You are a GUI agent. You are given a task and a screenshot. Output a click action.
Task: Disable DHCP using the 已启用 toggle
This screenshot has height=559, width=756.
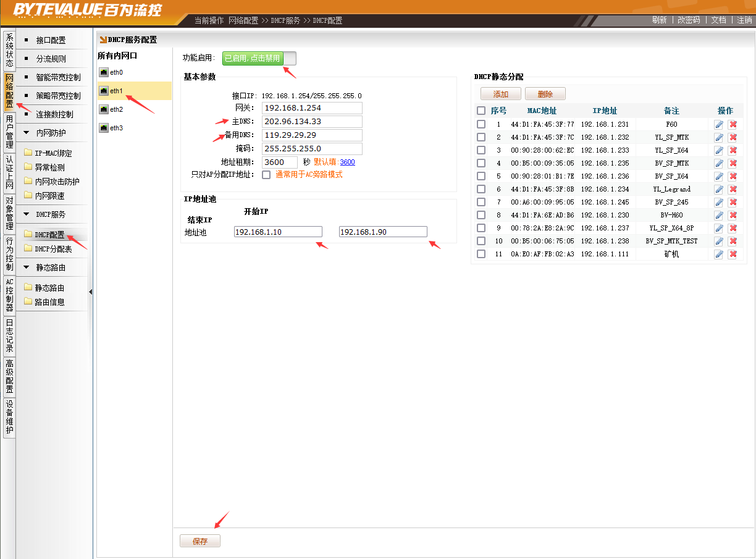point(253,58)
